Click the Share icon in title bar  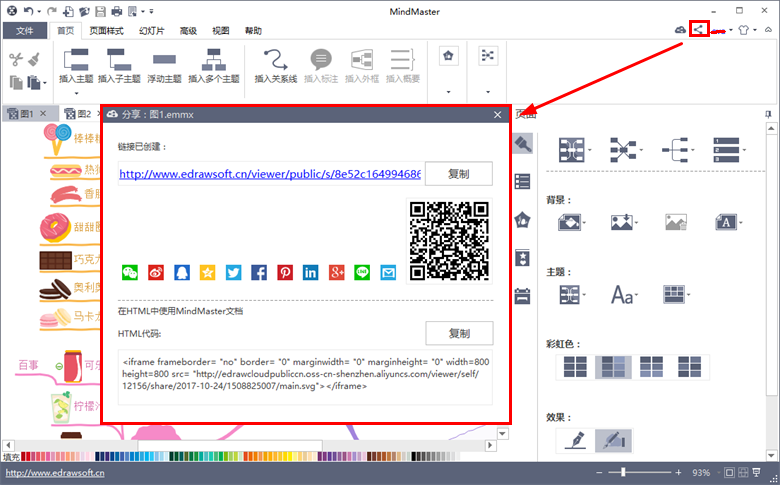tap(699, 30)
